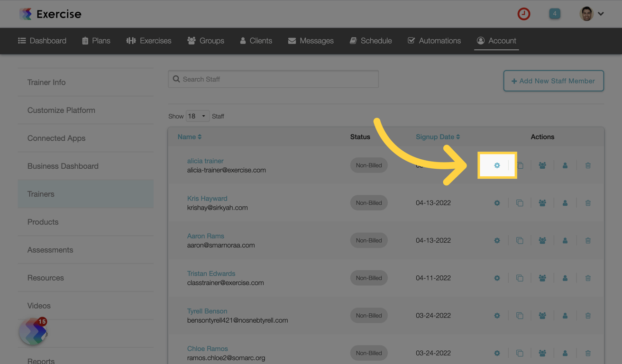Screen dimensions: 622x364
Task: Delete Kris Hayward using trash icon
Action: (x=588, y=203)
